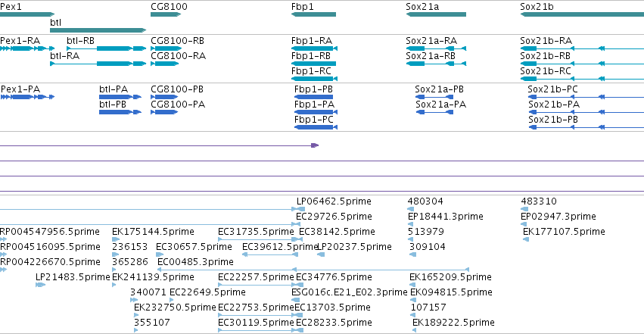Select EST EC39612.5prime
The height and width of the screenshot is (334, 644).
coord(270,254)
